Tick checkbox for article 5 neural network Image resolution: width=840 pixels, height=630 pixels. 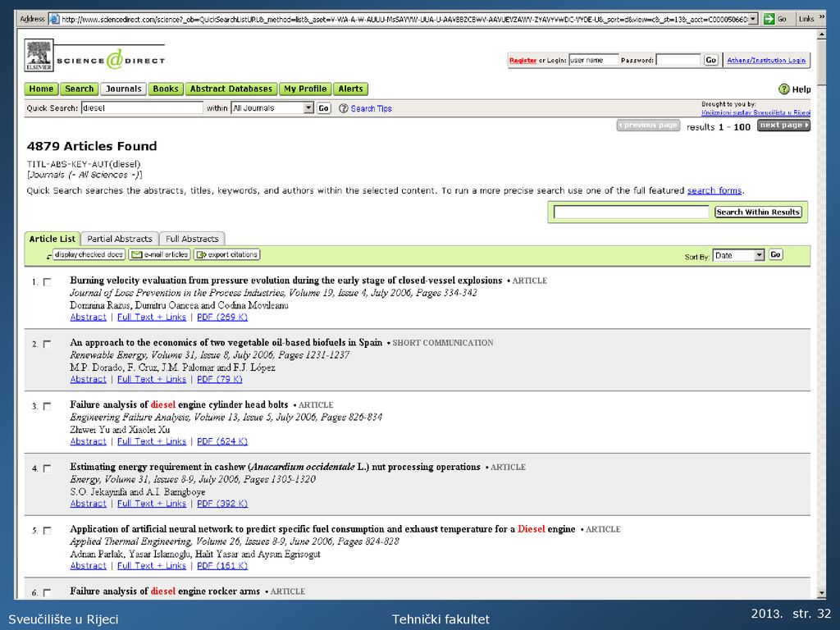pyautogui.click(x=47, y=531)
